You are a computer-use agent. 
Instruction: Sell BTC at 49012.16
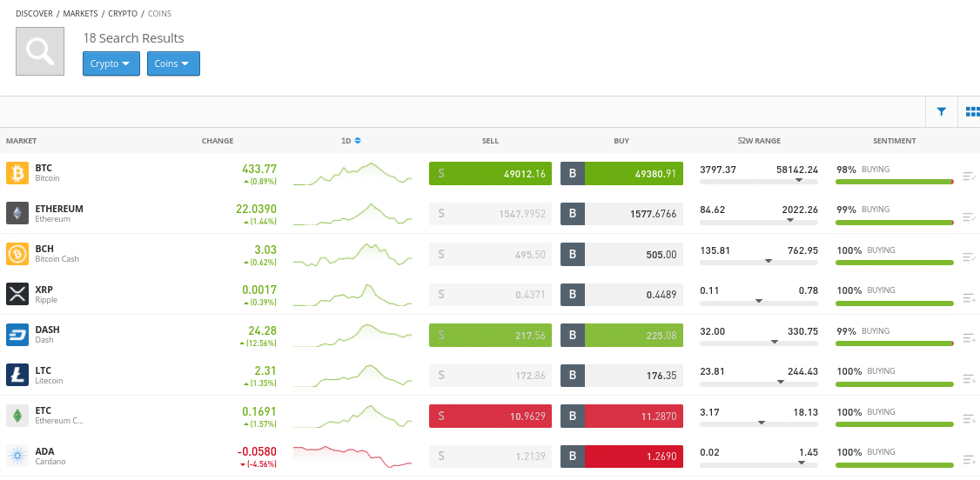pyautogui.click(x=491, y=174)
